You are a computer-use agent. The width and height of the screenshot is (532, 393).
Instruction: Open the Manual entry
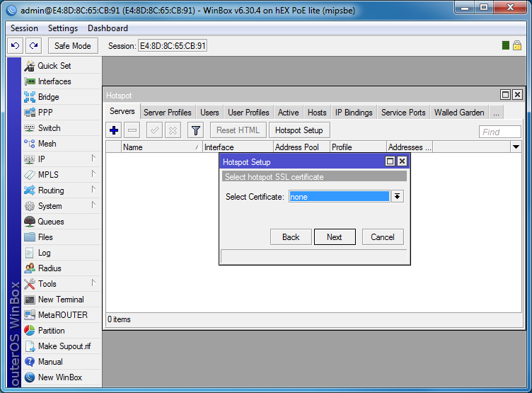(62, 362)
